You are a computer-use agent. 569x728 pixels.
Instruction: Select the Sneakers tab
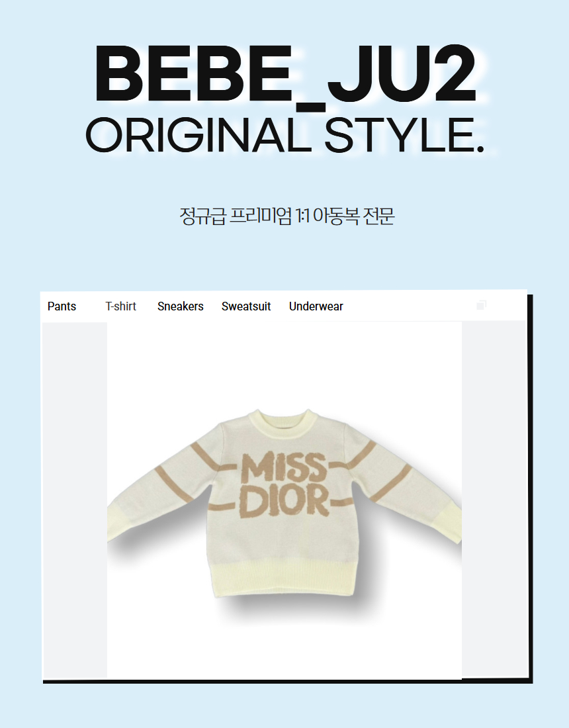pyautogui.click(x=180, y=306)
